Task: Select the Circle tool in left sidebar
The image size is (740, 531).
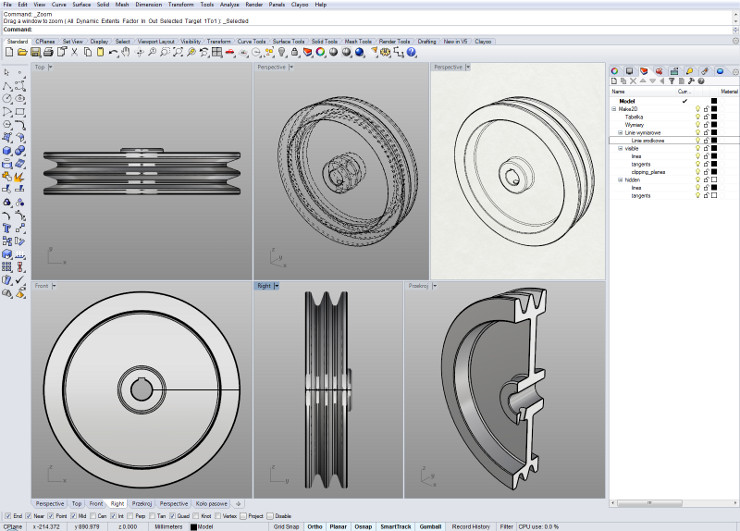Action: click(7, 99)
